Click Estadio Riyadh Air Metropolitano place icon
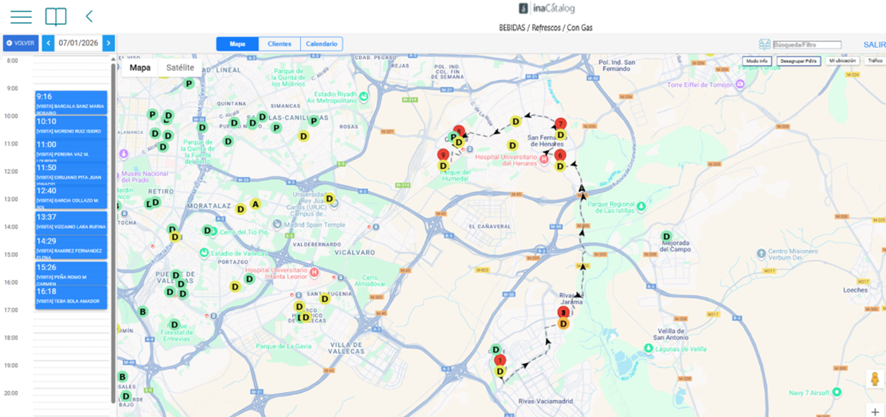Viewport: 886px width, 417px height. (x=364, y=97)
